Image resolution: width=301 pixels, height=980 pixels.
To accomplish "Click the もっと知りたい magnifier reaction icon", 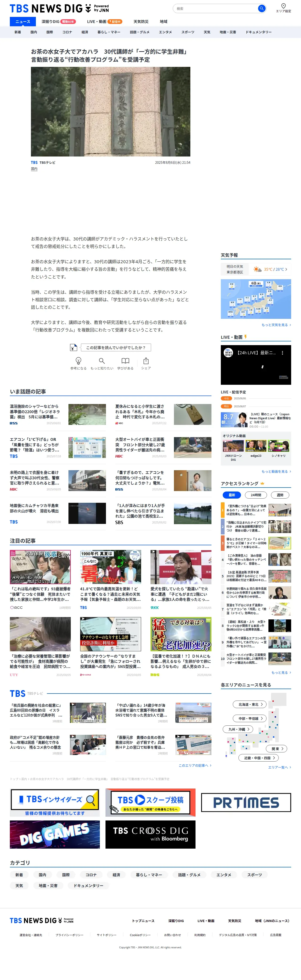I will coord(102,360).
